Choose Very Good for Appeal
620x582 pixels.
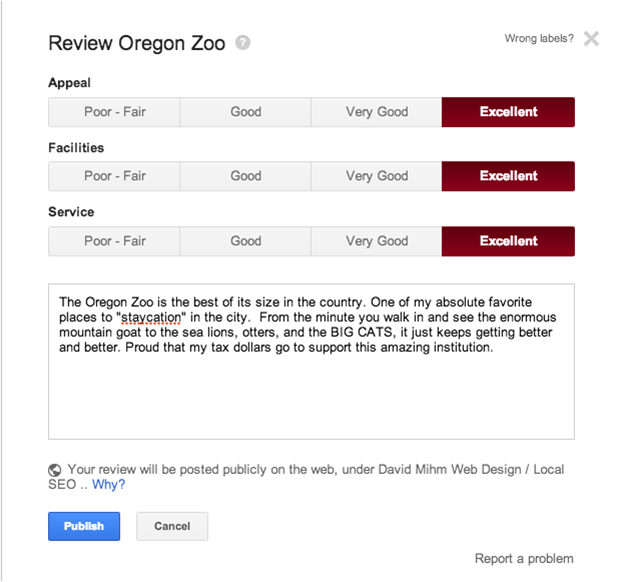point(377,112)
